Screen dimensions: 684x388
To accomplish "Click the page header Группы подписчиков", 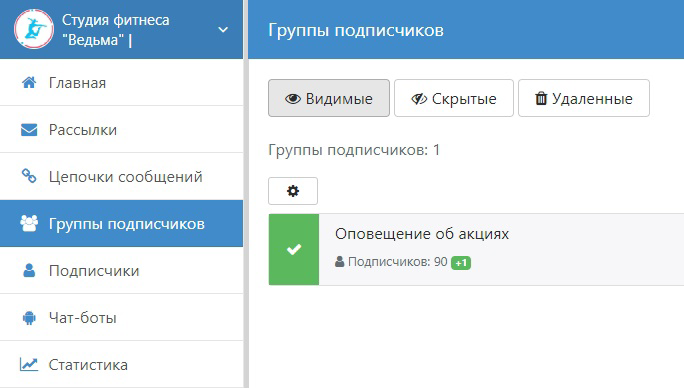I will 356,30.
